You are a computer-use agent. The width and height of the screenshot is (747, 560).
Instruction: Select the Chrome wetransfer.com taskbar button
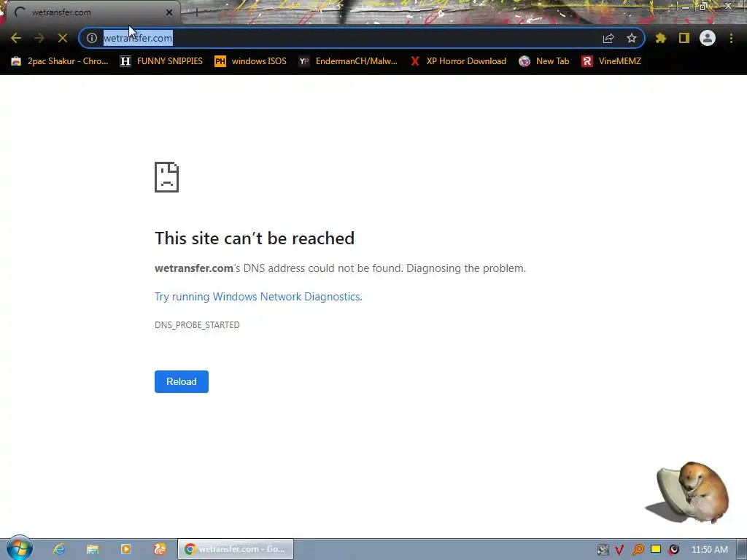[236, 549]
